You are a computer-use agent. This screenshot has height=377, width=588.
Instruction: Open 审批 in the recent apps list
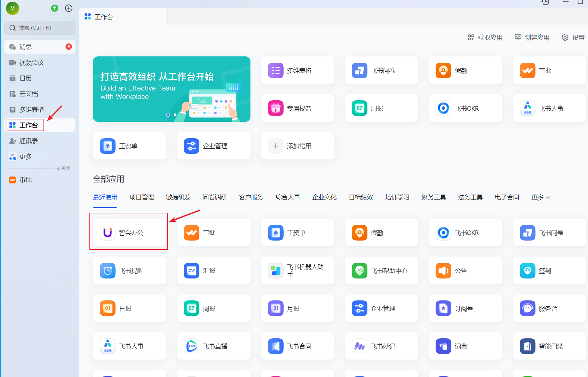coord(213,233)
